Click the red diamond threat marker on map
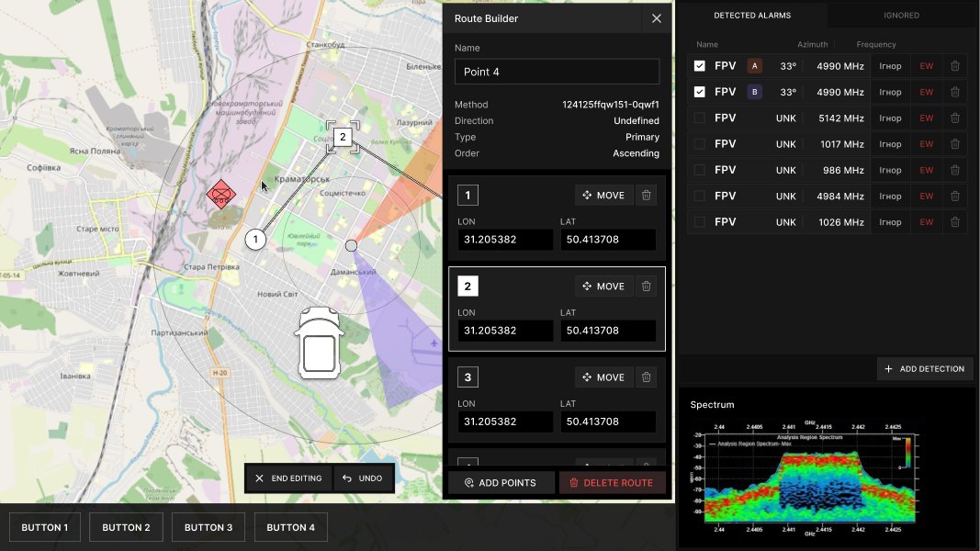The height and width of the screenshot is (551, 980). [x=220, y=195]
